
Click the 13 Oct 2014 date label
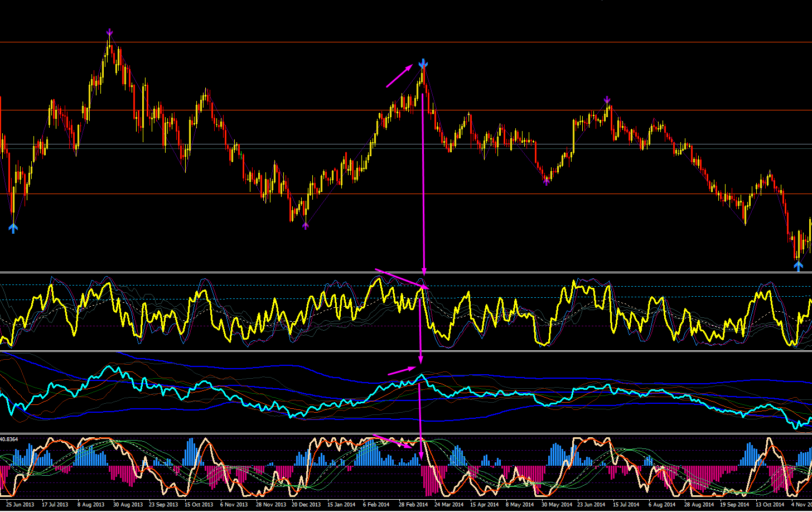(770, 505)
